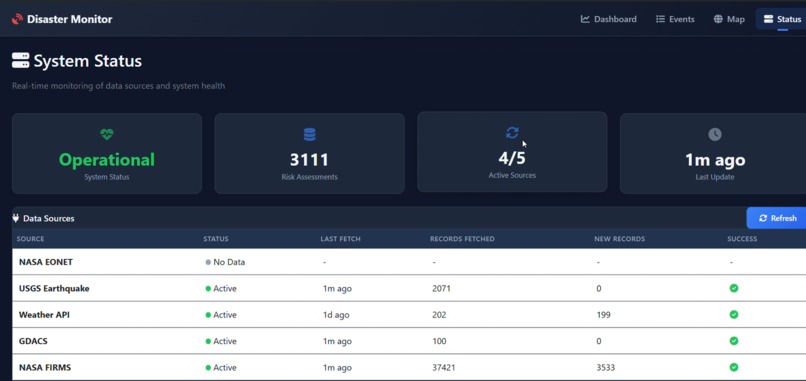The image size is (806, 381).
Task: Click the NEW RECORDS column header
Action: click(619, 239)
